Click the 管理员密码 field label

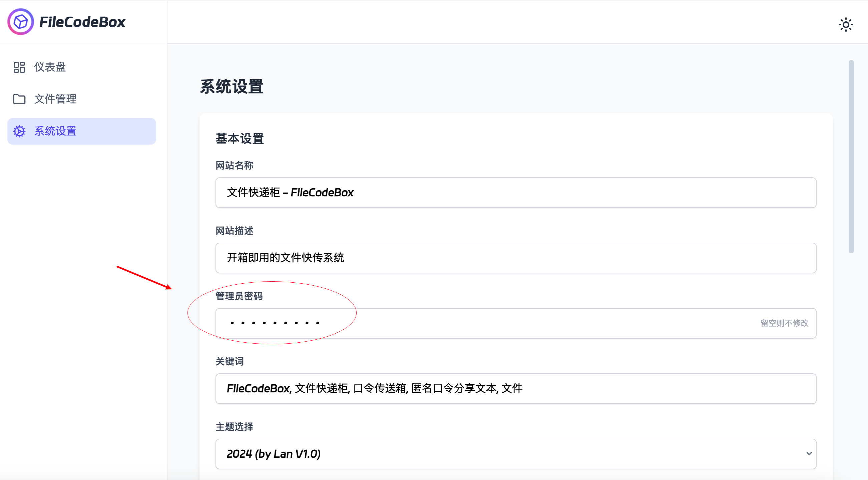point(239,296)
